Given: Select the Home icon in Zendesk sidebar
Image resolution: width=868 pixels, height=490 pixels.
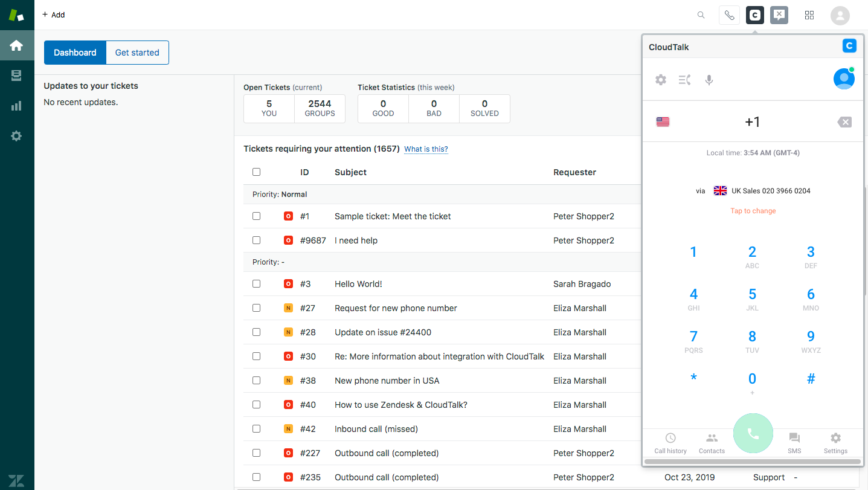Looking at the screenshot, I should coord(16,45).
